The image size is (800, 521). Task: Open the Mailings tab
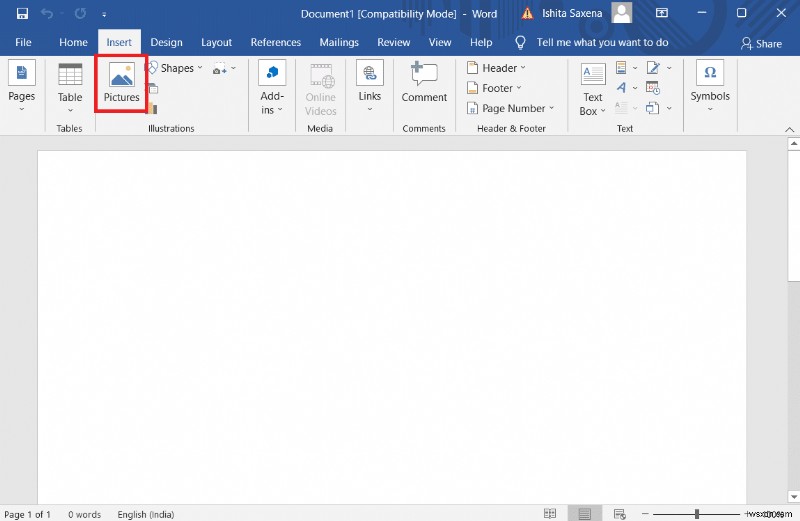click(339, 42)
